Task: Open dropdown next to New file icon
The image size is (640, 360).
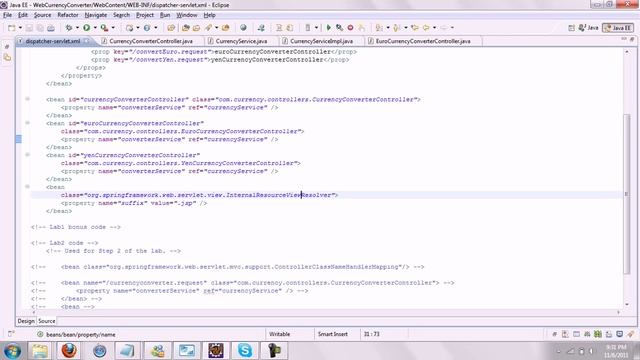Action: click(x=20, y=28)
